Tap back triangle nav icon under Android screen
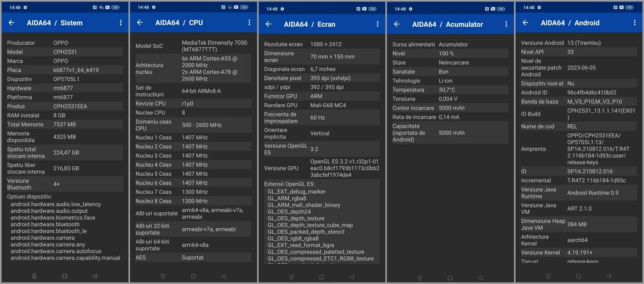644x284 pixels. click(609, 276)
